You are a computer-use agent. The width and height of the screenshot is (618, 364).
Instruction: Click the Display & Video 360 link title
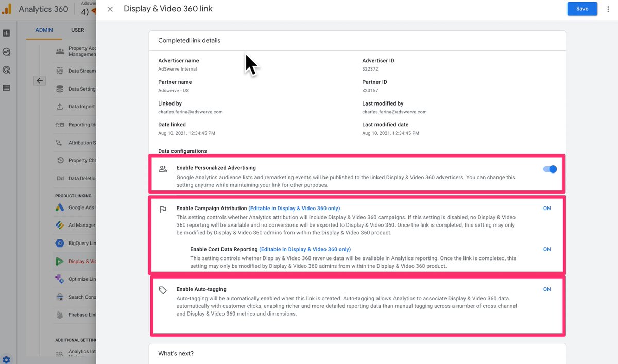[168, 9]
